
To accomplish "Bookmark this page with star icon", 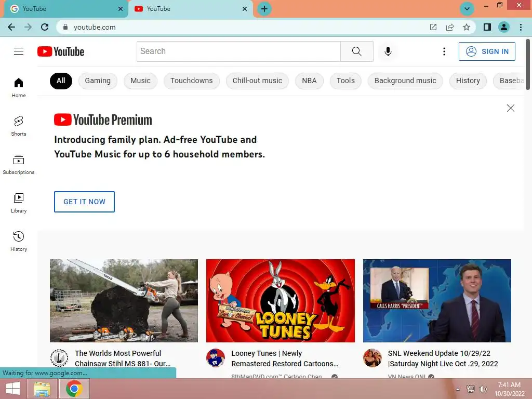I will [467, 27].
